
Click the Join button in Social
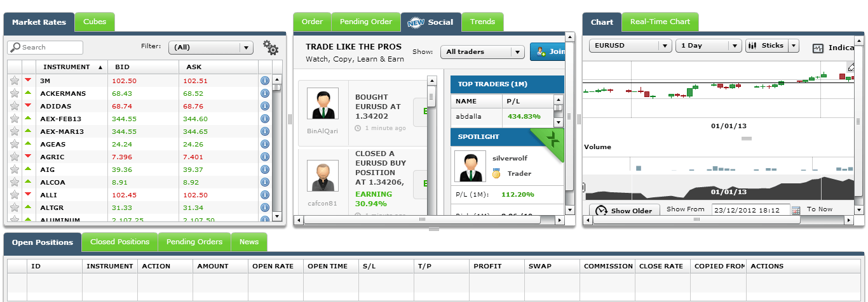[x=547, y=51]
